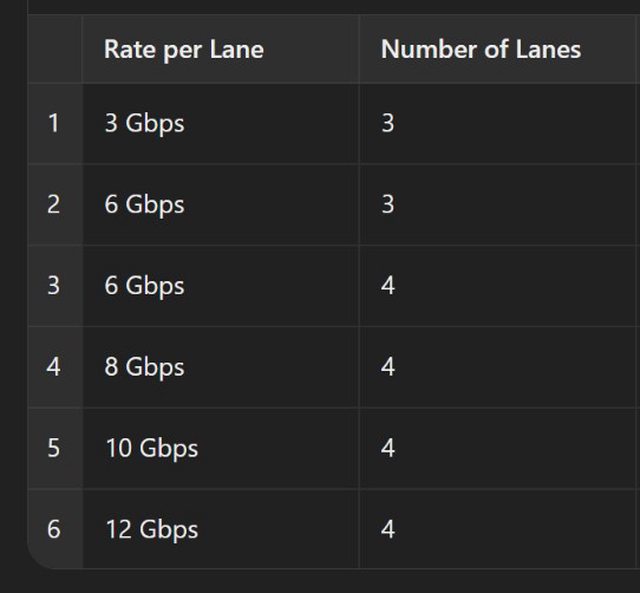Select row number 1 header
Viewport: 640px width, 593px height.
54,123
